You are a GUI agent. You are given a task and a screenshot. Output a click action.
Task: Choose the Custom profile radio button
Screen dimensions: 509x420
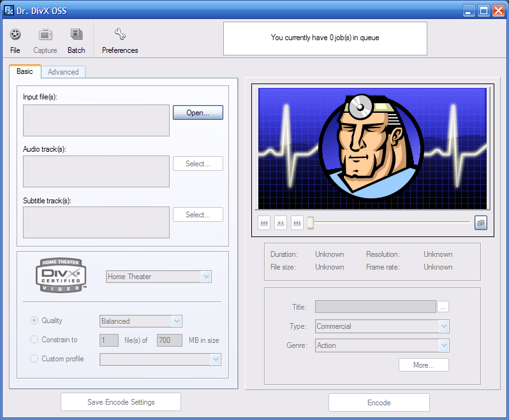tap(34, 359)
